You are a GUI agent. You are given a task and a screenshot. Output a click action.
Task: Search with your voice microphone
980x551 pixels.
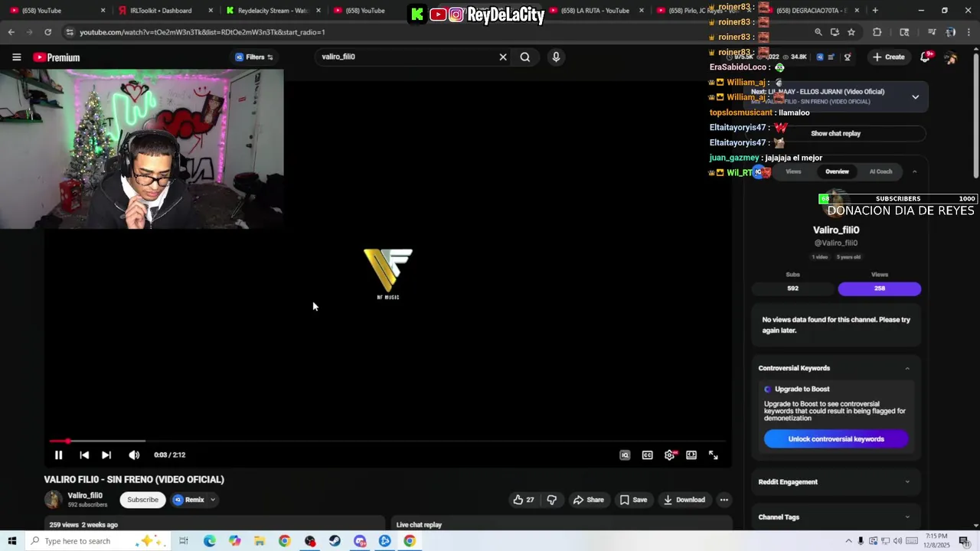[556, 57]
